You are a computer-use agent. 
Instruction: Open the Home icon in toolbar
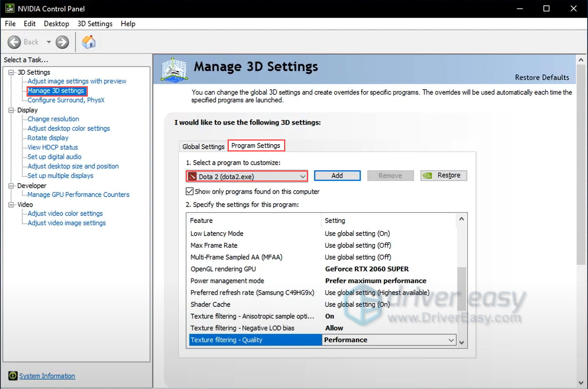point(89,42)
